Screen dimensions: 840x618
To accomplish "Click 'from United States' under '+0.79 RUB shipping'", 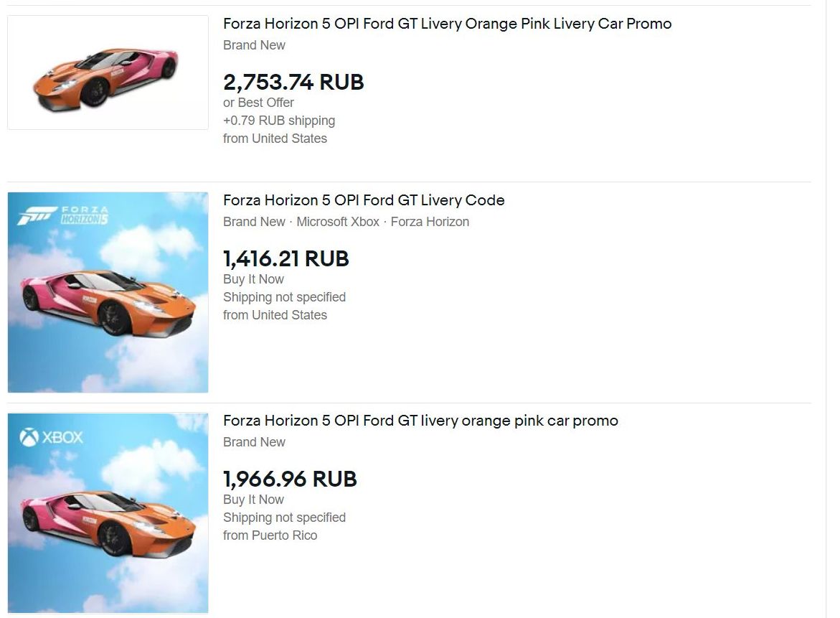I will click(275, 139).
